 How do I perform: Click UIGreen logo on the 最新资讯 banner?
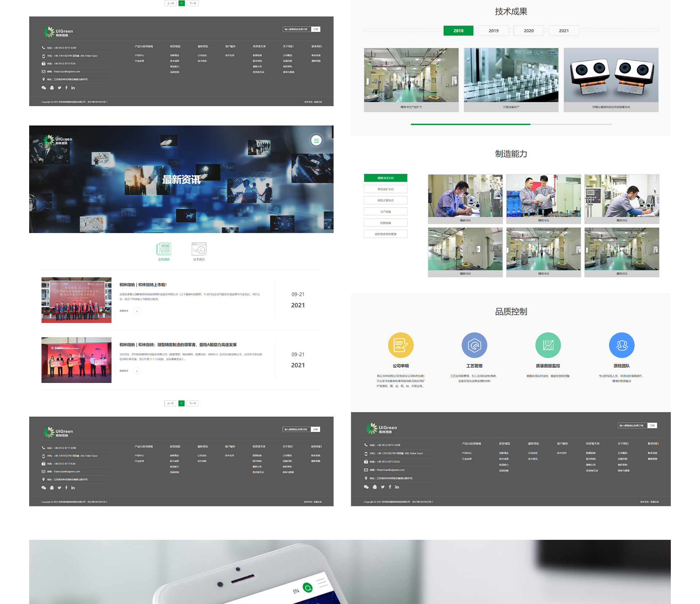tap(58, 140)
